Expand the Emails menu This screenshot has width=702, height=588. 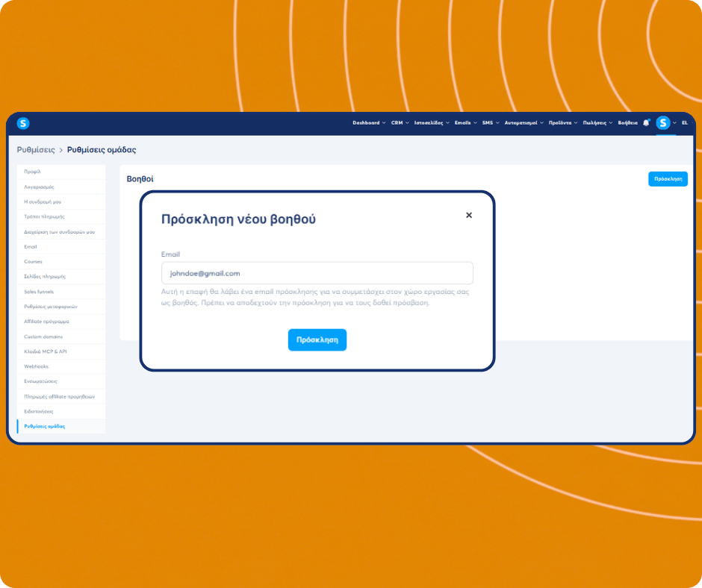click(x=465, y=122)
